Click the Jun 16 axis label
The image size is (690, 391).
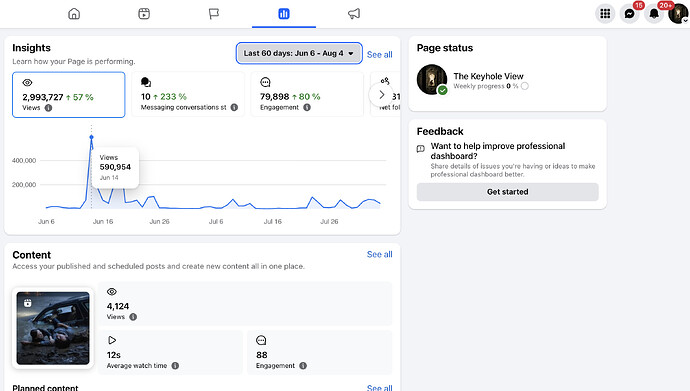[x=103, y=221]
